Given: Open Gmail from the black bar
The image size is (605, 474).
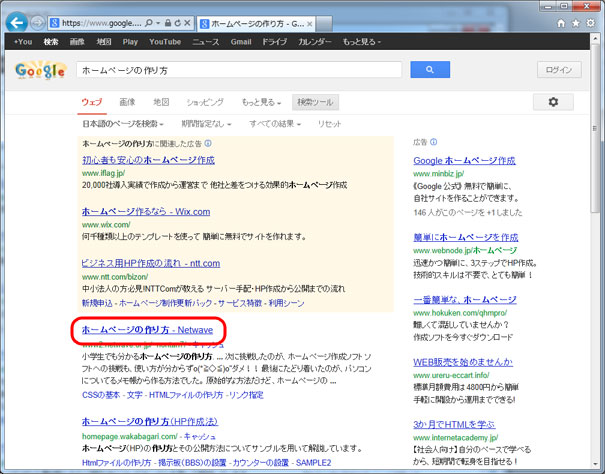Looking at the screenshot, I should (x=241, y=42).
